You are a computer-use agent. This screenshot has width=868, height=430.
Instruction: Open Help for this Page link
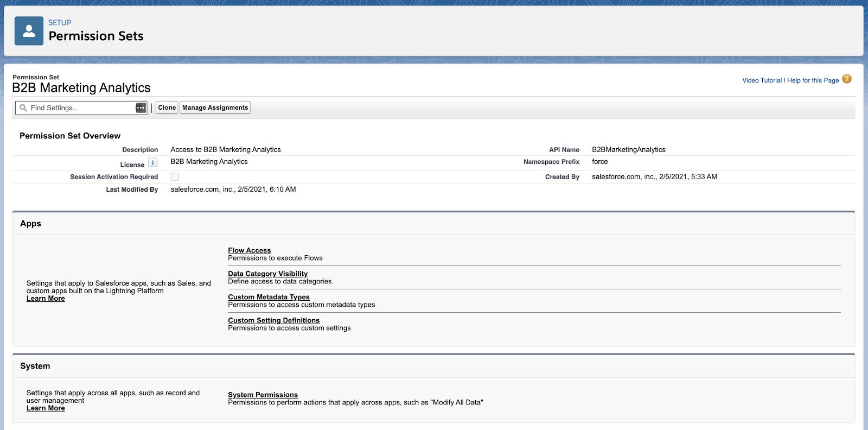coord(813,80)
